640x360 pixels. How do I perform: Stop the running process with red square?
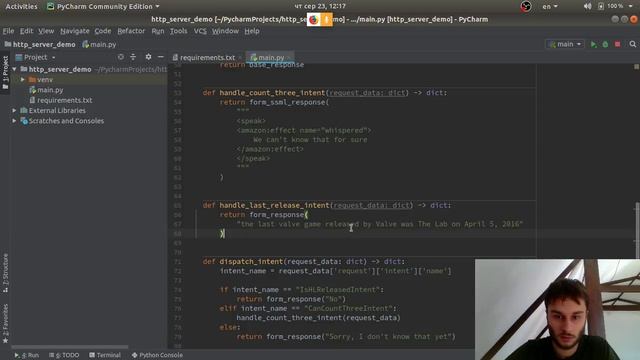pyautogui.click(x=618, y=44)
